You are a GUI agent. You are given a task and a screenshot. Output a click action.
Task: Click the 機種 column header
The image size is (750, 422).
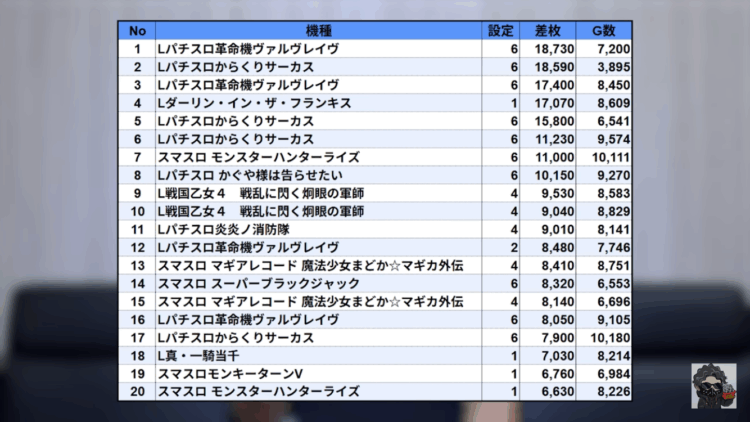tap(318, 30)
